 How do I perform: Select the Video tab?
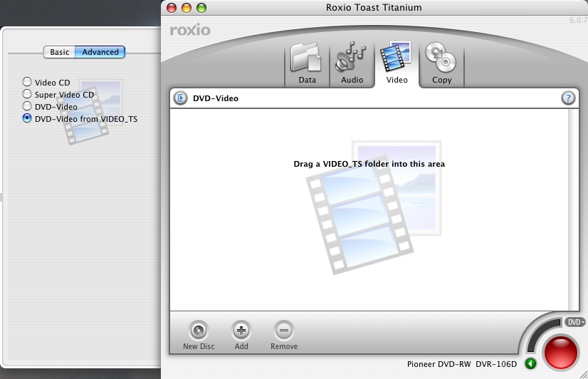pos(397,64)
